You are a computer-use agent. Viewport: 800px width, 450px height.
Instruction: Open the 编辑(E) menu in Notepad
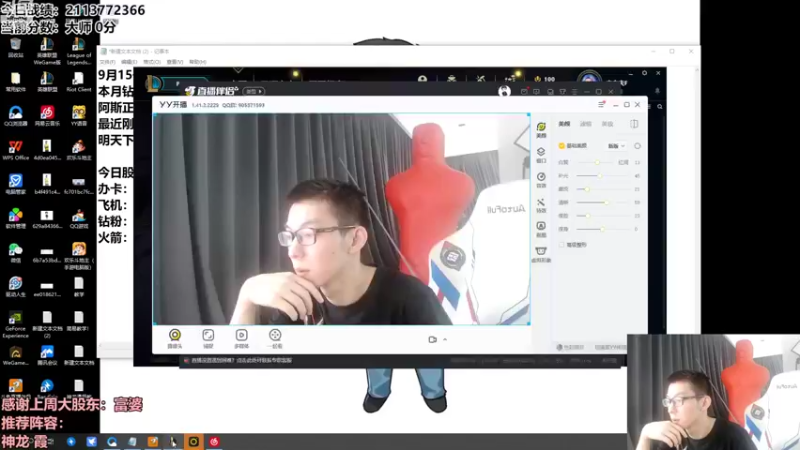coord(129,62)
